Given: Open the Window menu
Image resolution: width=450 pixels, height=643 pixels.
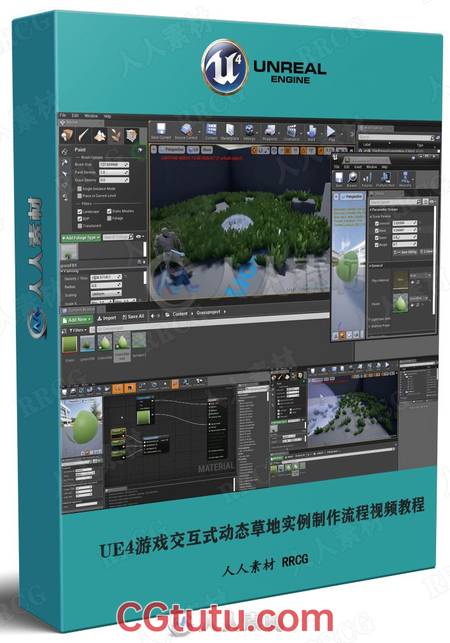Looking at the screenshot, I should click(91, 116).
